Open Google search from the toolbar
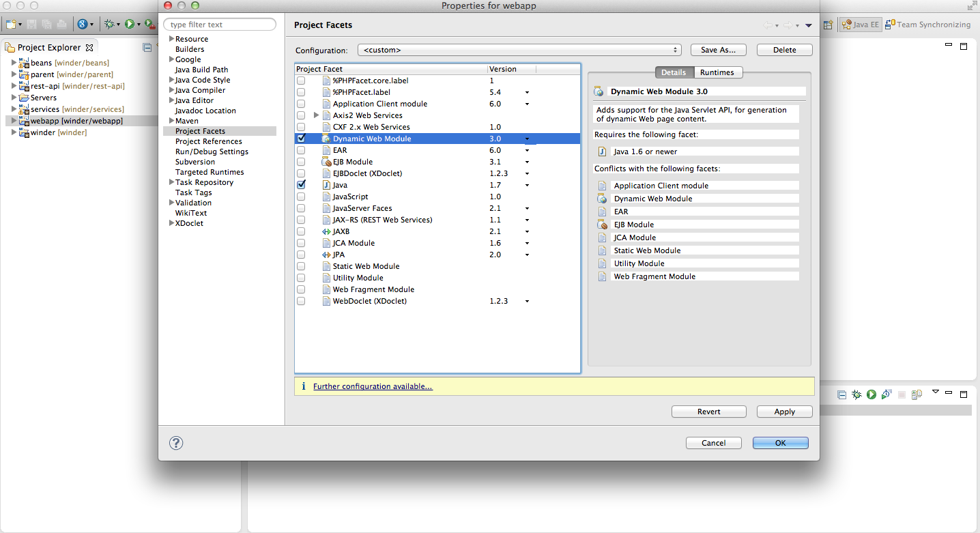Screen dimensions: 980x533 pos(83,24)
